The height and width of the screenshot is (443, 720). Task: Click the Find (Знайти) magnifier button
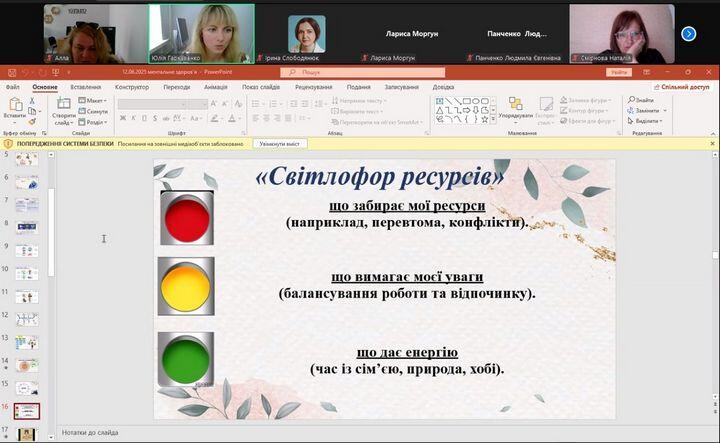point(641,100)
